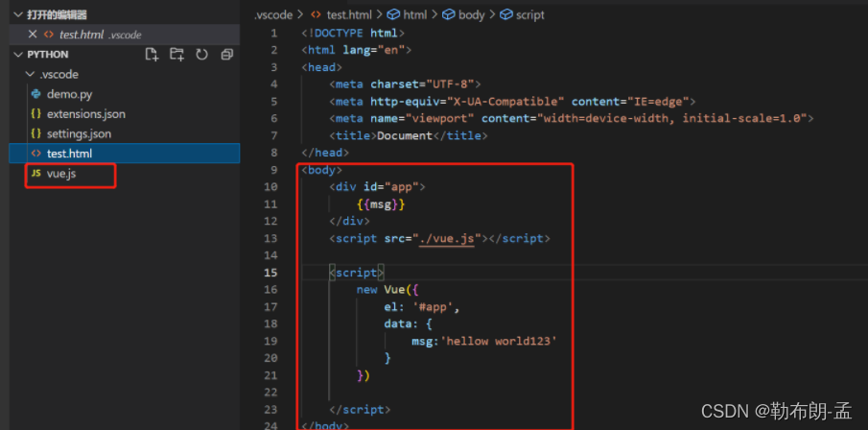Click the {{msg}} expression on line 11
Viewport: 868px width, 430px height.
coord(381,204)
